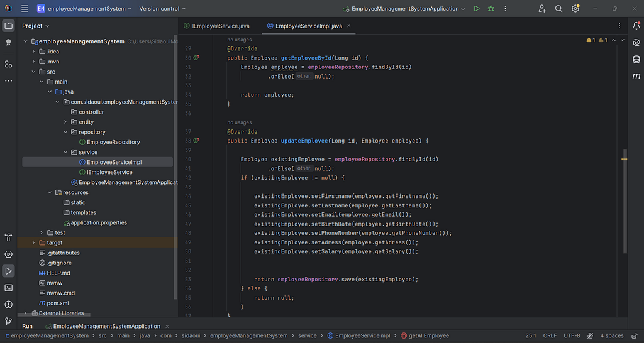Run EmployeeManagementSystemApplication with play button

(x=477, y=9)
